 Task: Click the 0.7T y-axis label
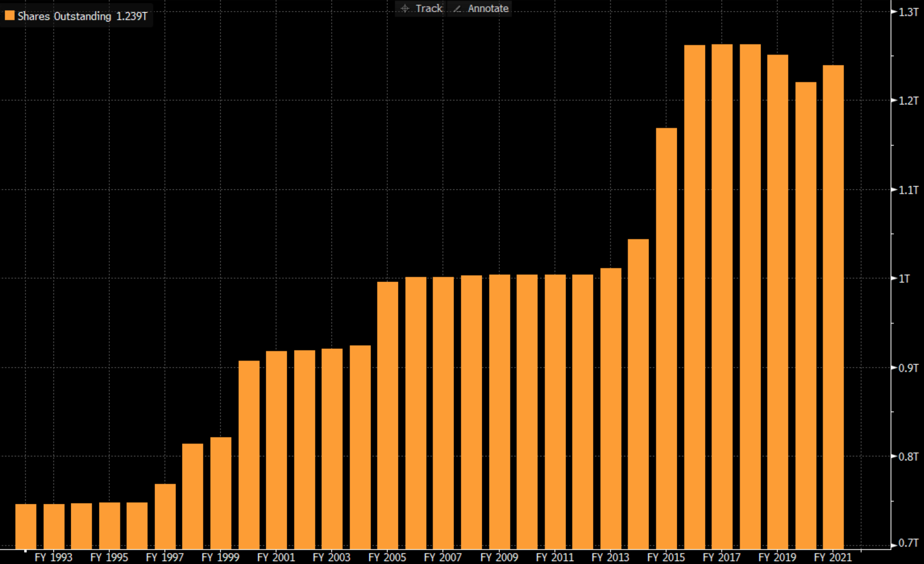[908, 543]
